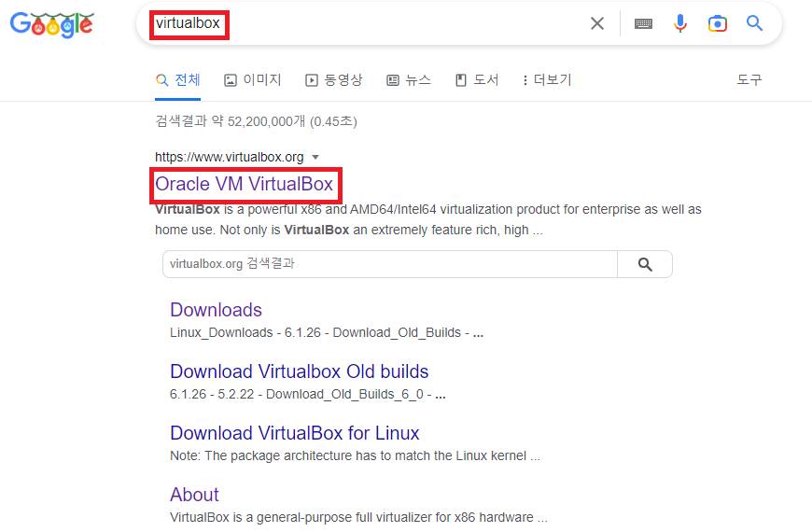Open the Downloads sitelink
This screenshot has height=532, width=812.
[x=216, y=310]
